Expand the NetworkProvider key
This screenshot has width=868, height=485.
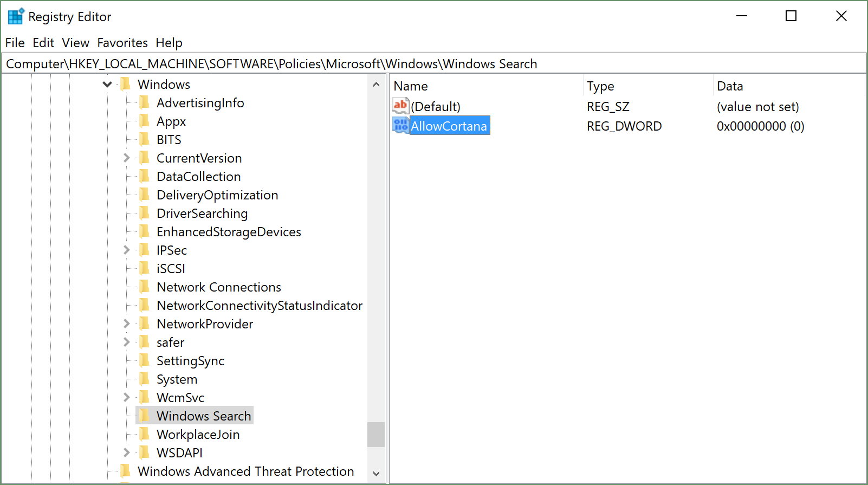tap(126, 324)
